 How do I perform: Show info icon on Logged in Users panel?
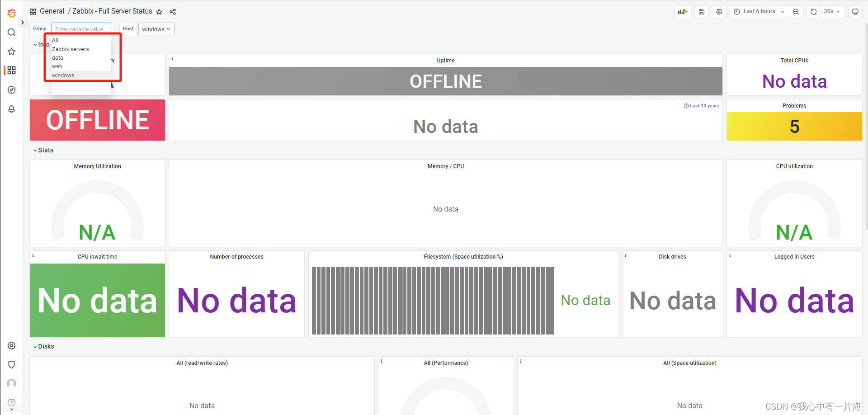(x=730, y=255)
